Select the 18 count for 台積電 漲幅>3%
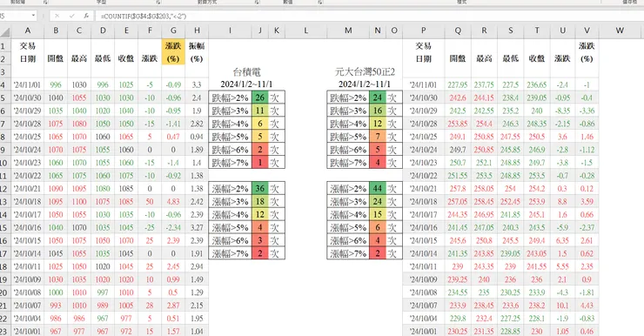The height and width of the screenshot is (336, 644). pos(260,202)
